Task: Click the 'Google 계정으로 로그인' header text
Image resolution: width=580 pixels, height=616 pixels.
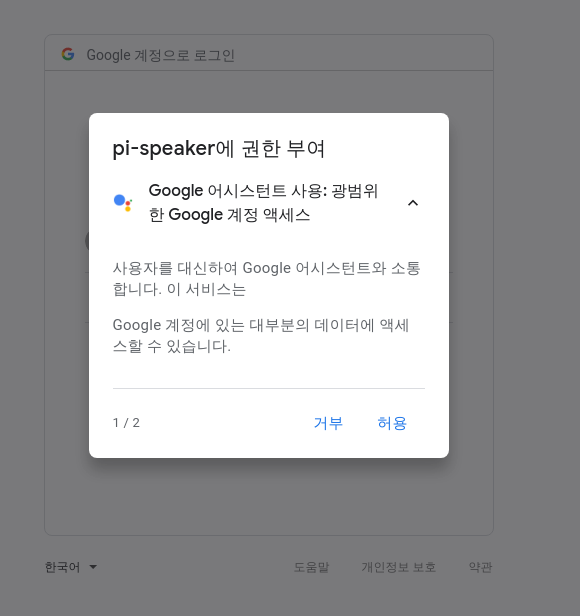Action: 160,55
